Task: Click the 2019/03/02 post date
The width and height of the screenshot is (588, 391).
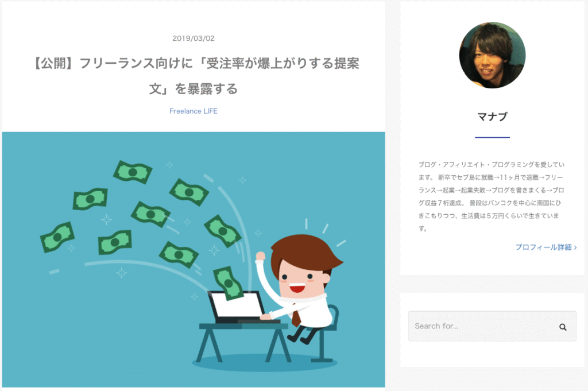Action: tap(194, 38)
